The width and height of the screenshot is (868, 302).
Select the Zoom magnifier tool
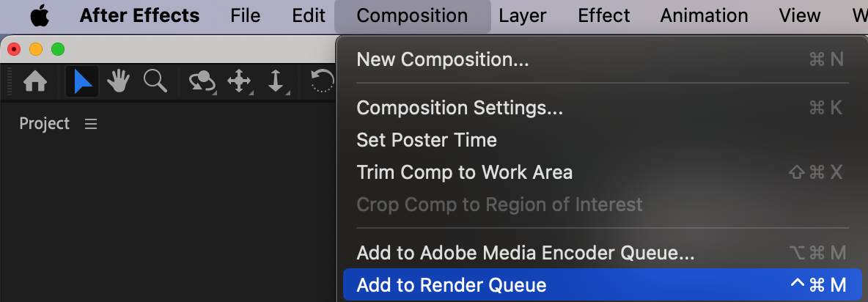pos(155,81)
